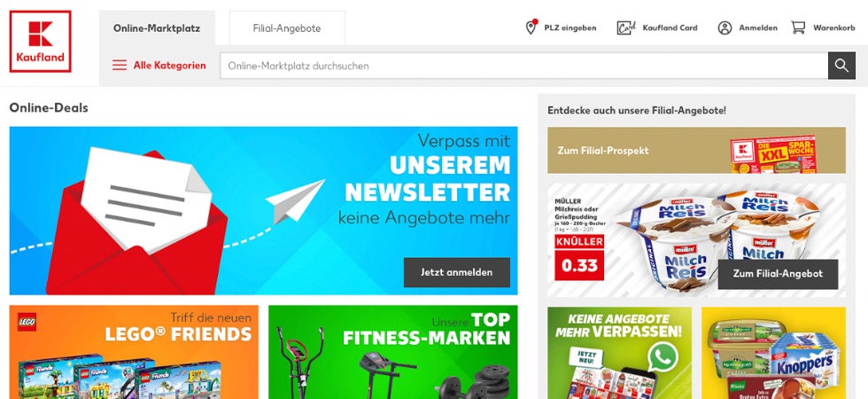Open the shopping cart Warenkorb icon
The image size is (868, 399).
pos(798,27)
